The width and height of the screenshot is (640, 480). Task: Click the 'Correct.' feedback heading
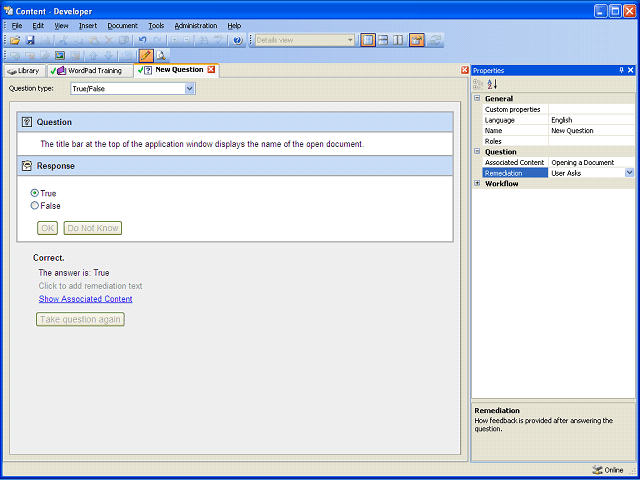point(49,258)
